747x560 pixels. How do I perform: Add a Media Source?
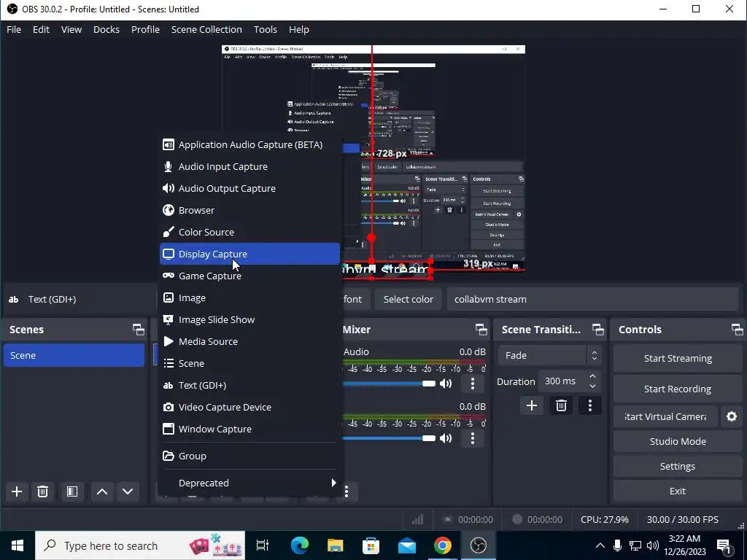click(249, 342)
